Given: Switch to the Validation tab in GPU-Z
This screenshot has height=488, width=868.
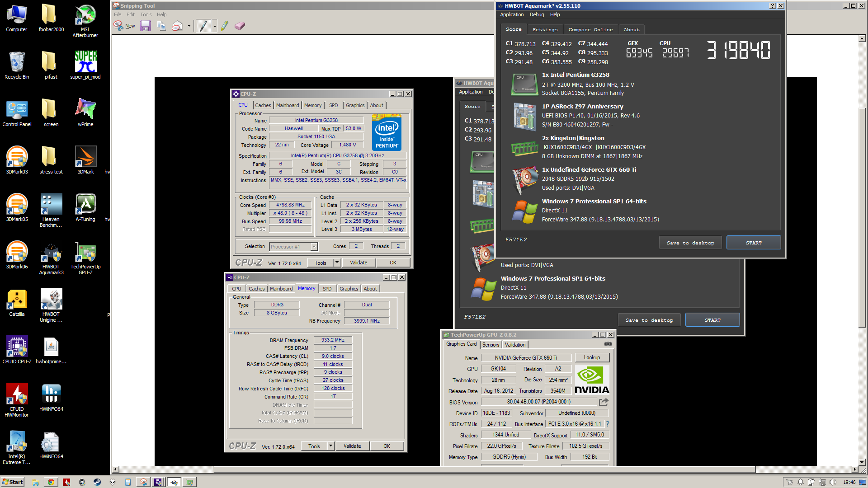Looking at the screenshot, I should tap(515, 344).
